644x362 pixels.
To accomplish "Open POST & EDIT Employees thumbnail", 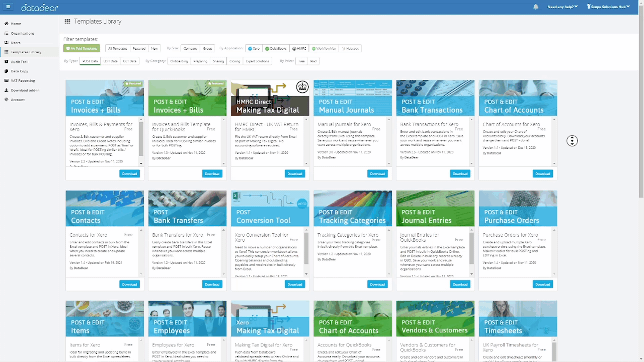I will 187,318.
